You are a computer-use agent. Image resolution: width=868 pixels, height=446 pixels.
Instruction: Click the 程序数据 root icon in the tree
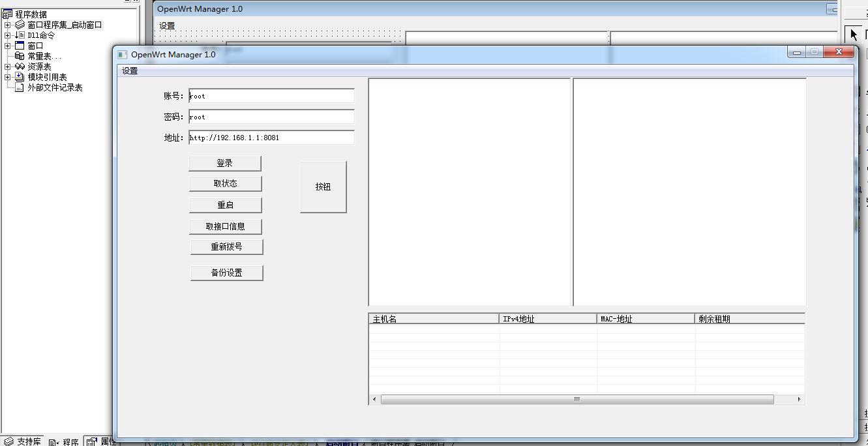pos(8,14)
